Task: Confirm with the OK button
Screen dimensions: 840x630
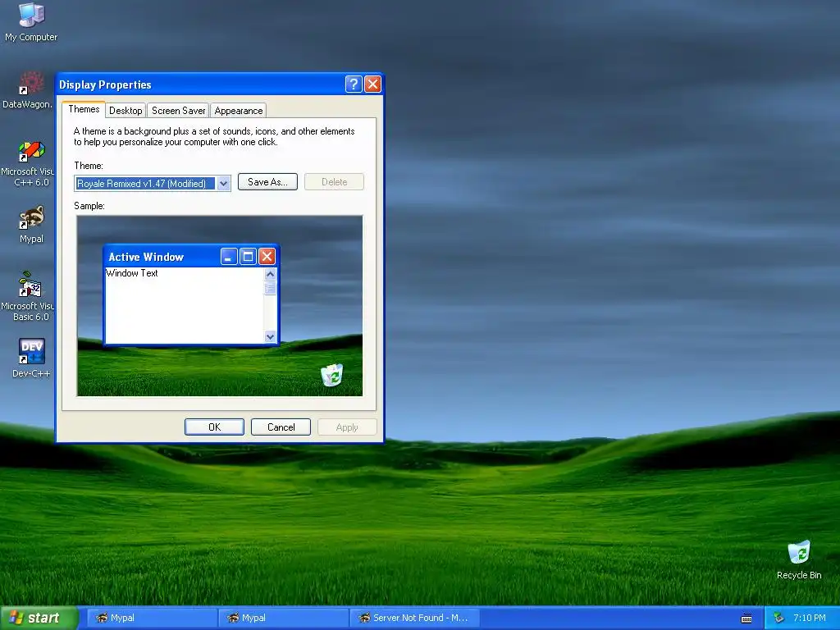Action: [214, 427]
